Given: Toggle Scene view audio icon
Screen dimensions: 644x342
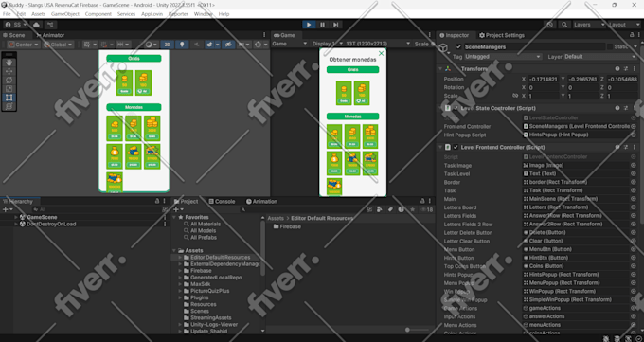Looking at the screenshot, I should pos(197,44).
